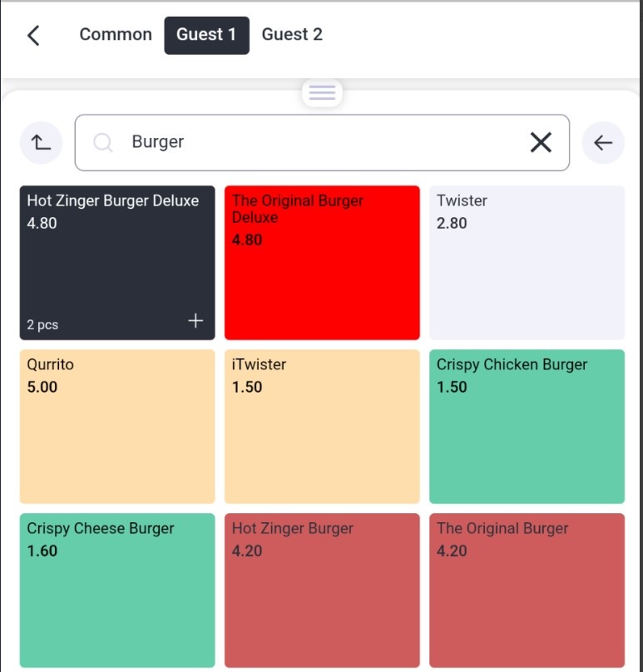Clear the Burger search text with X
The height and width of the screenshot is (672, 643).
[x=541, y=142]
